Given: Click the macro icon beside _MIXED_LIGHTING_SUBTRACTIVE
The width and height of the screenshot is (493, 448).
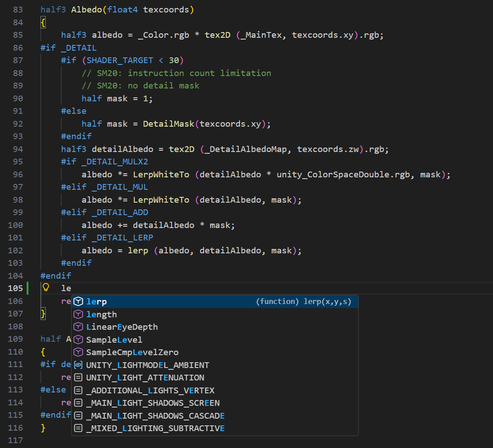Looking at the screenshot, I should [x=78, y=428].
